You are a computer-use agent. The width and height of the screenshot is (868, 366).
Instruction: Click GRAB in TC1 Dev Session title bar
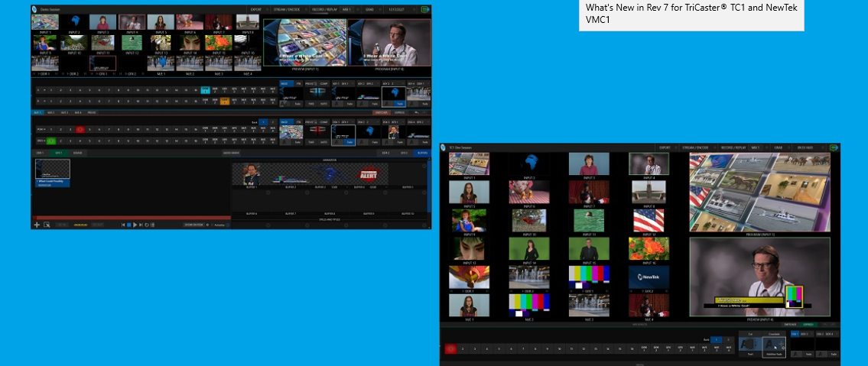778,147
